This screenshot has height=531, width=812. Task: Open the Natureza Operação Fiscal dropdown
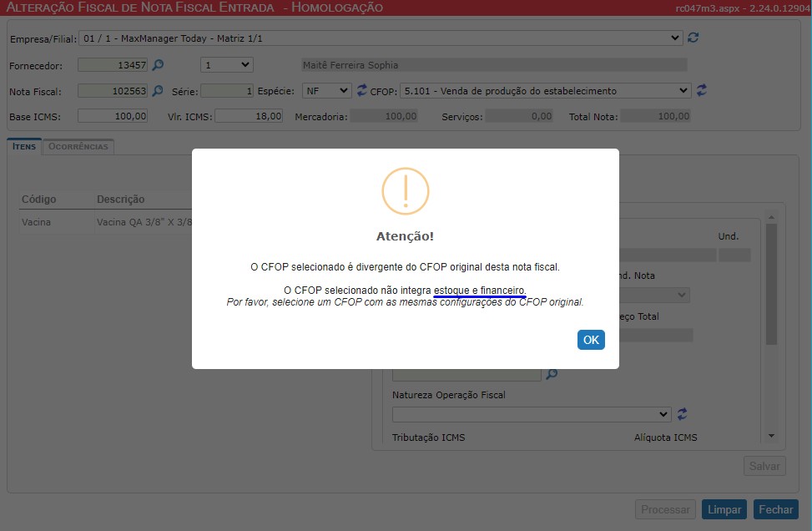532,414
